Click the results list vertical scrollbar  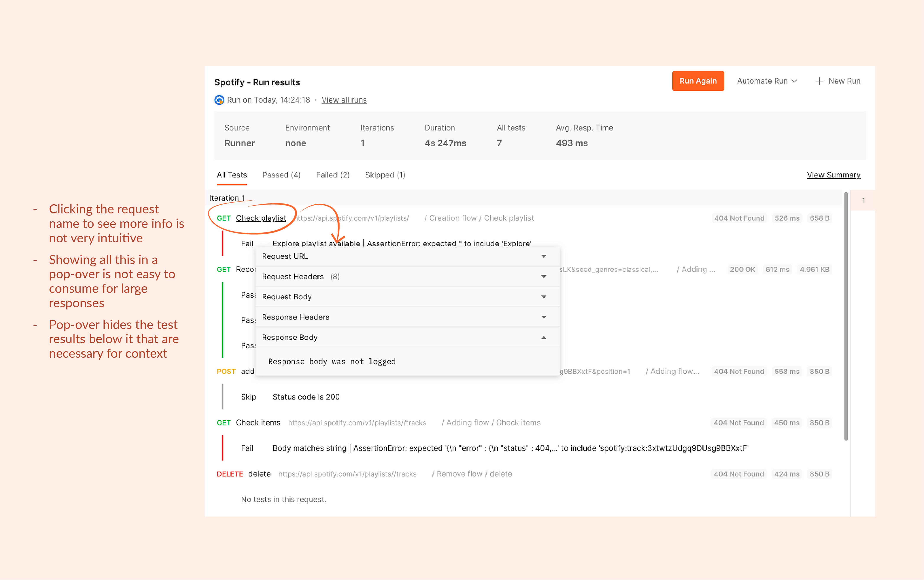pos(846,316)
